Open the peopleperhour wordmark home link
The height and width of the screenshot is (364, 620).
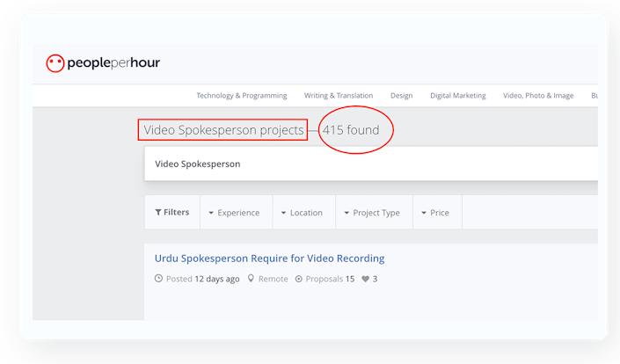point(113,62)
